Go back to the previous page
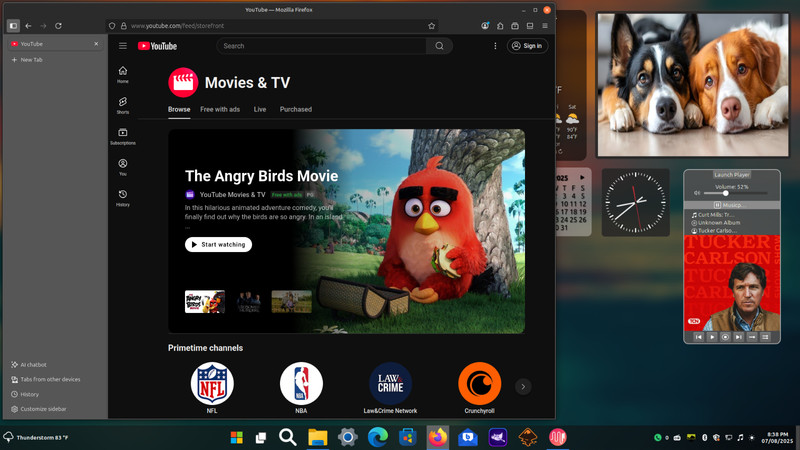800x450 pixels. (x=29, y=26)
